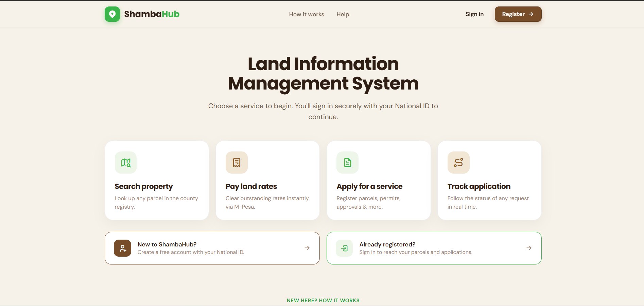This screenshot has height=306, width=644.
Task: Open the How it works nav link
Action: [x=307, y=14]
